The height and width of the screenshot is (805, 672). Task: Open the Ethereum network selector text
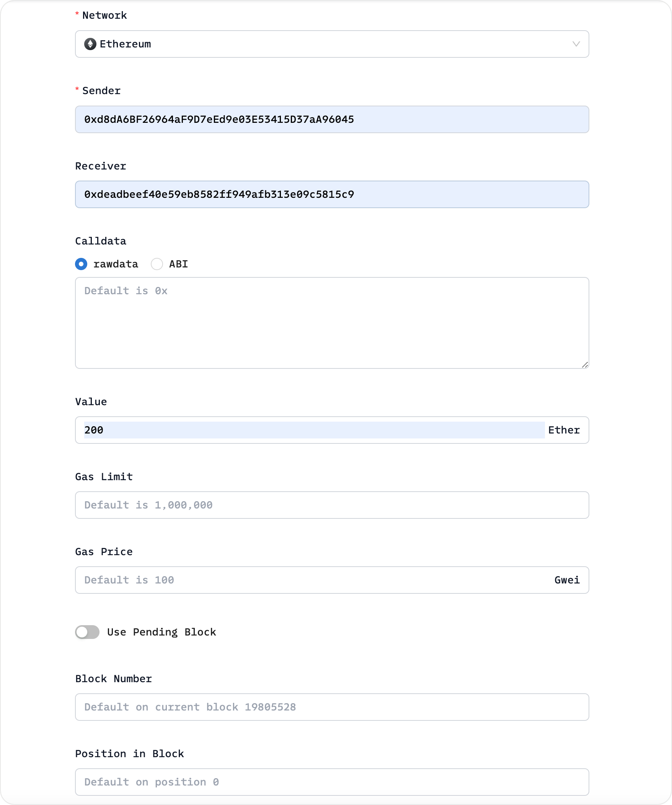tap(125, 44)
